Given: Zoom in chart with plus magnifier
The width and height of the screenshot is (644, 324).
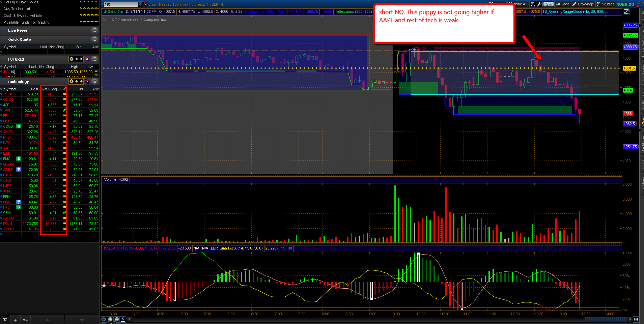Looking at the screenshot, I should pos(110,319).
